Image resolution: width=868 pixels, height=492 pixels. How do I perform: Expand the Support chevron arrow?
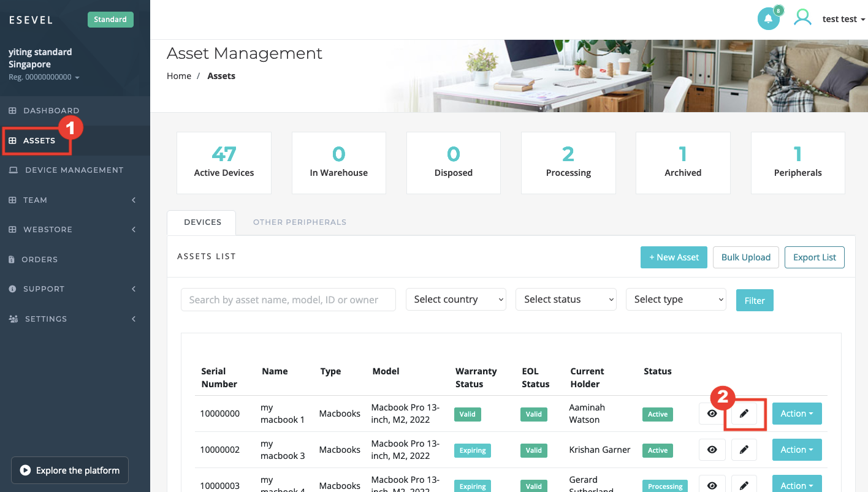coord(134,289)
